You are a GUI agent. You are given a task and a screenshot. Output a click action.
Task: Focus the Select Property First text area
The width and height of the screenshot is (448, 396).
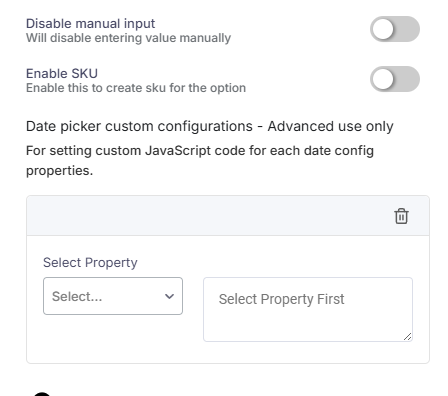pyautogui.click(x=308, y=309)
